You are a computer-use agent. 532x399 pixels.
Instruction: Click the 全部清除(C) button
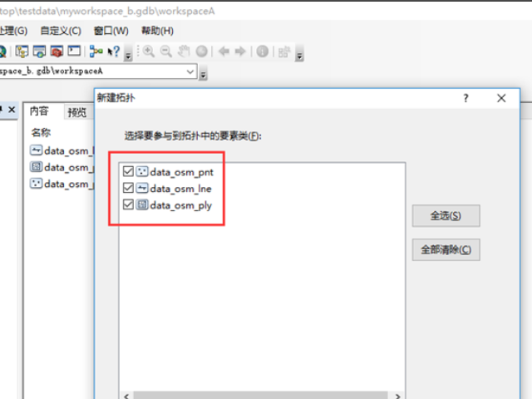446,249
